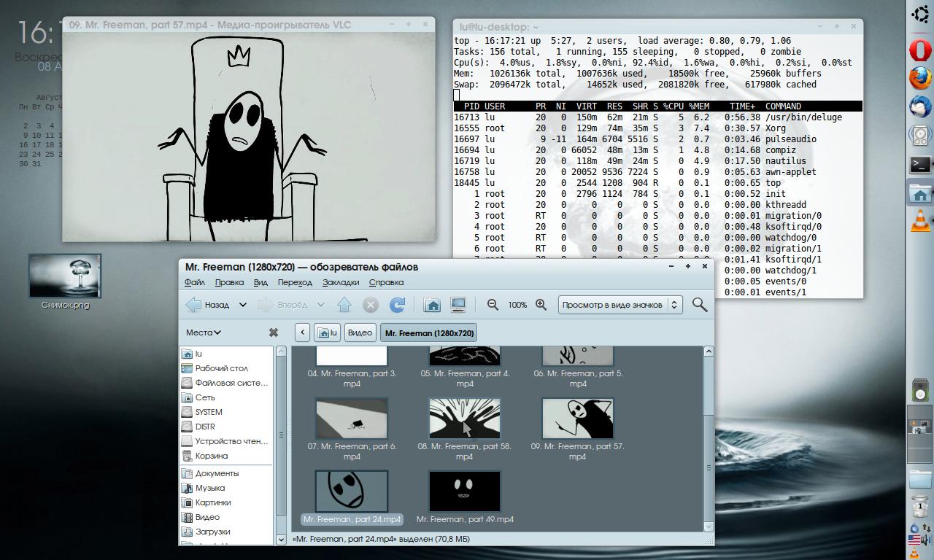Viewport: 934px width, 560px height.
Task: Zoom in in file browser
Action: 541,305
